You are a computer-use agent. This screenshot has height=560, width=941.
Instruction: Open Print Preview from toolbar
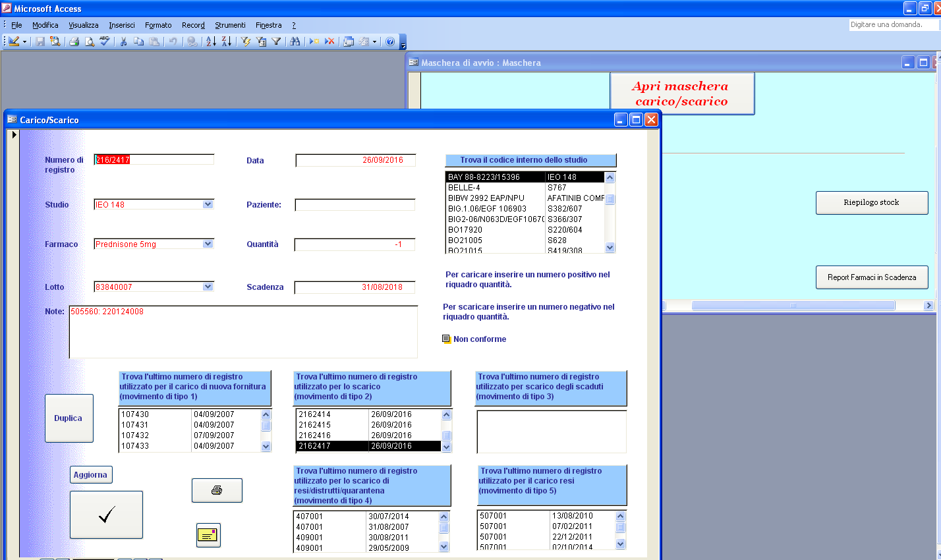(x=90, y=41)
